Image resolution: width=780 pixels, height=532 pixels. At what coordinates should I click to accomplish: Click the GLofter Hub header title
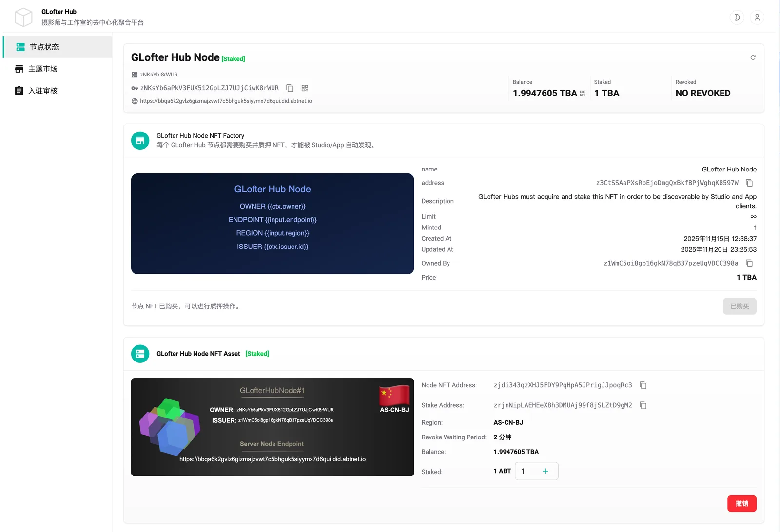pos(59,12)
